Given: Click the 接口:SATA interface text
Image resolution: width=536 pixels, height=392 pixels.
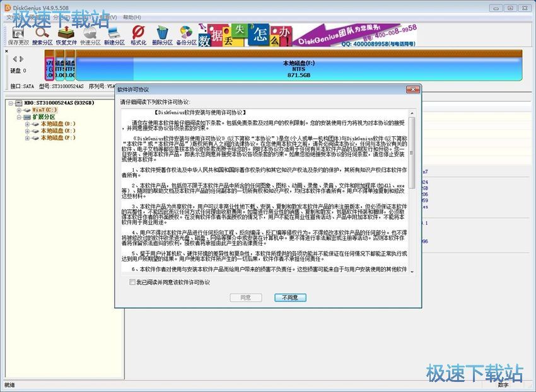Looking at the screenshot, I should (x=22, y=86).
